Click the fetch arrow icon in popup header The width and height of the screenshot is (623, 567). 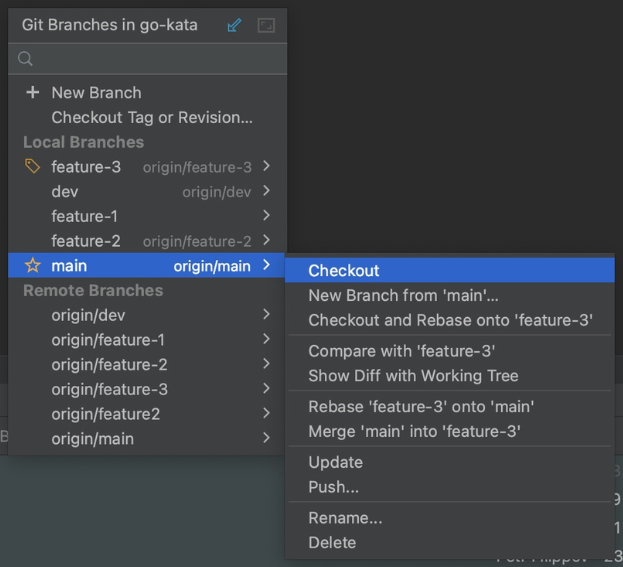point(234,25)
